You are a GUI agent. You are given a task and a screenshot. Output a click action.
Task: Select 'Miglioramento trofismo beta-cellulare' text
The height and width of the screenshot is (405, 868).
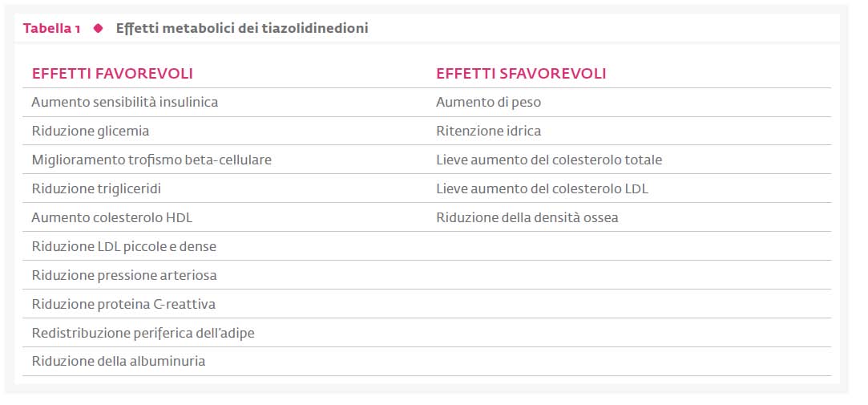tap(151, 160)
